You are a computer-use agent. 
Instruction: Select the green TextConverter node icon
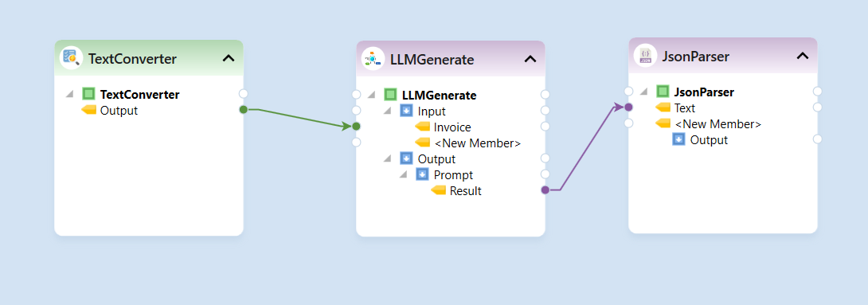pyautogui.click(x=88, y=94)
